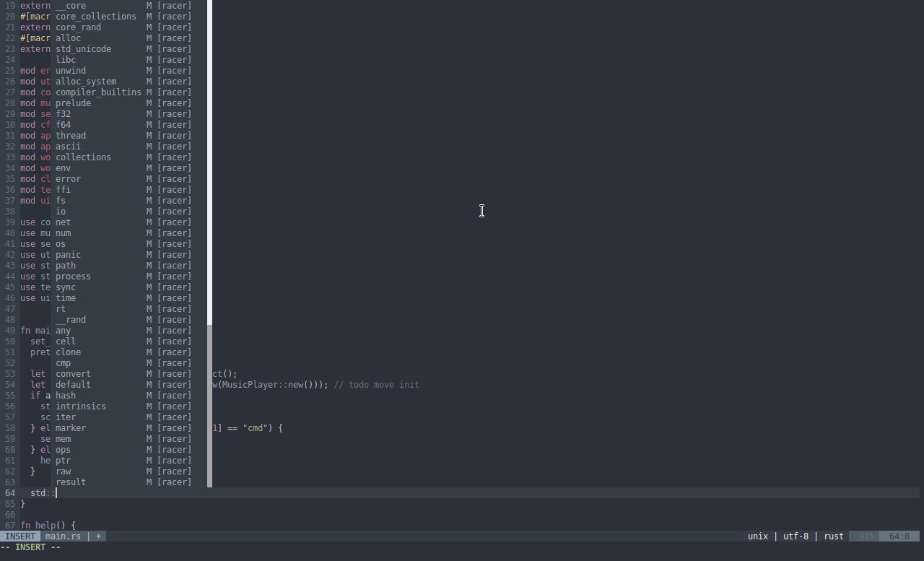Select ffi in the suggestion list

[128, 190]
